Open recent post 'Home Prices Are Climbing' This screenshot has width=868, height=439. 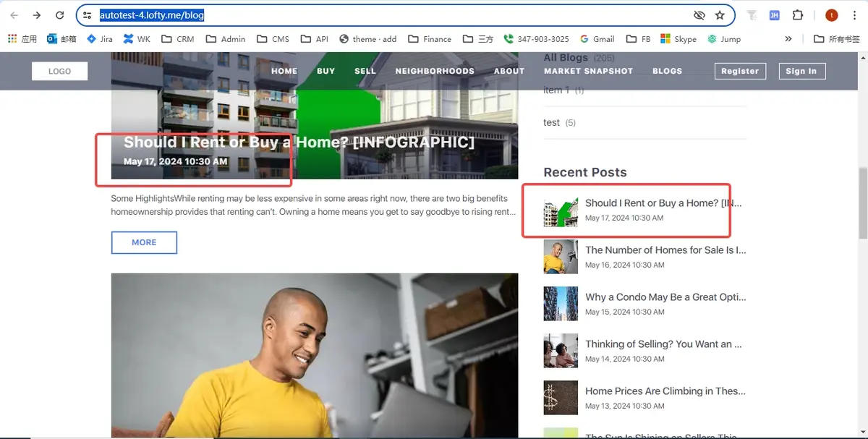point(665,391)
